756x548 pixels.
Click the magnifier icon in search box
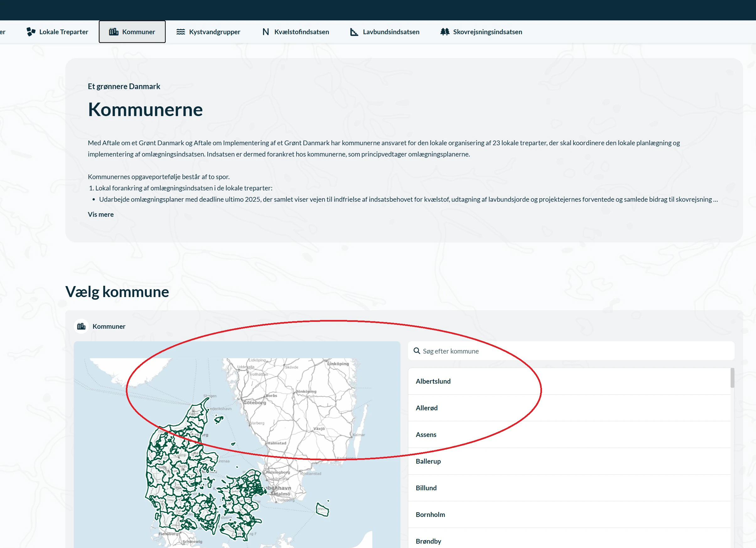[x=417, y=351]
